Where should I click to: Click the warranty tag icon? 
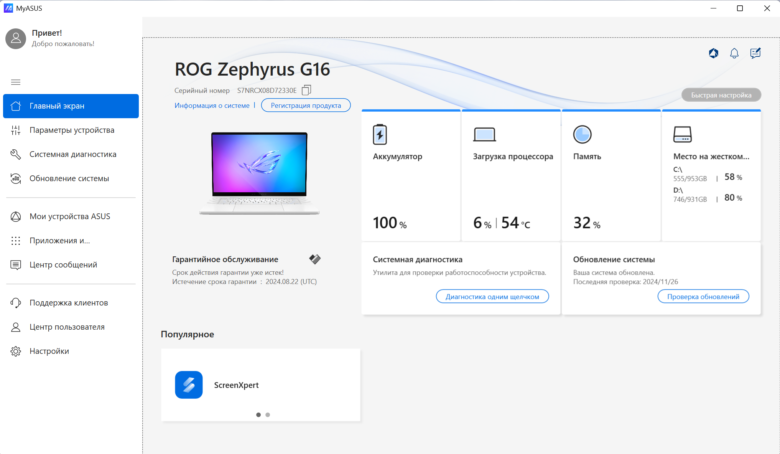click(x=315, y=259)
